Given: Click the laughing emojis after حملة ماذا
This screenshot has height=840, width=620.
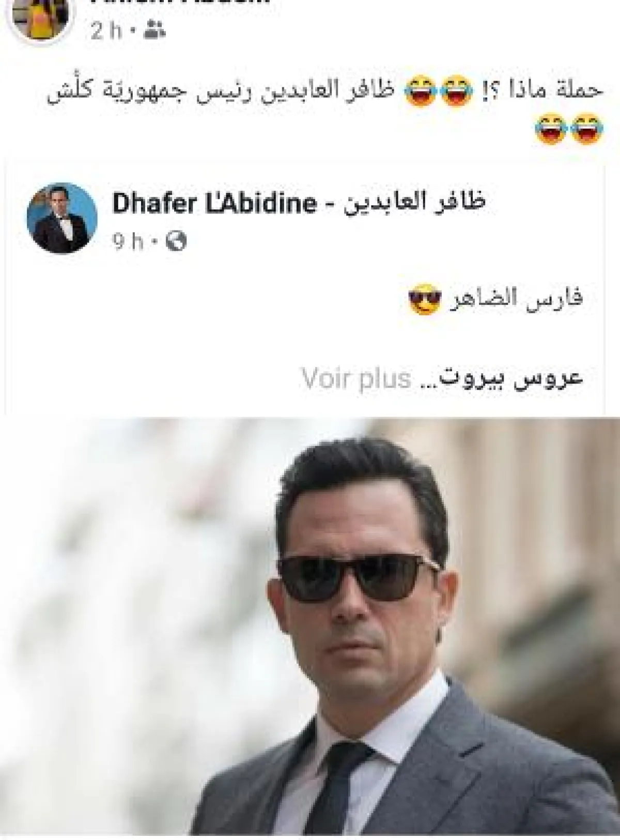Looking at the screenshot, I should 438,91.
